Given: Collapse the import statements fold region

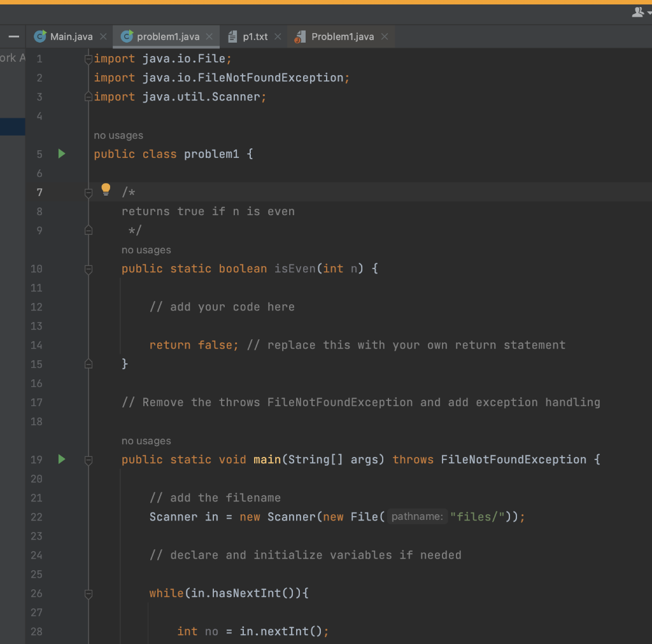Looking at the screenshot, I should [89, 58].
